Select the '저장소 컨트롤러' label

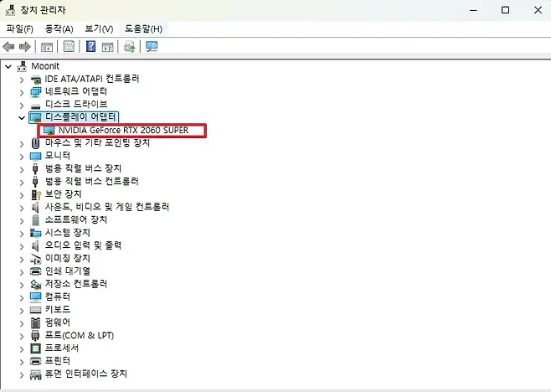pyautogui.click(x=76, y=284)
